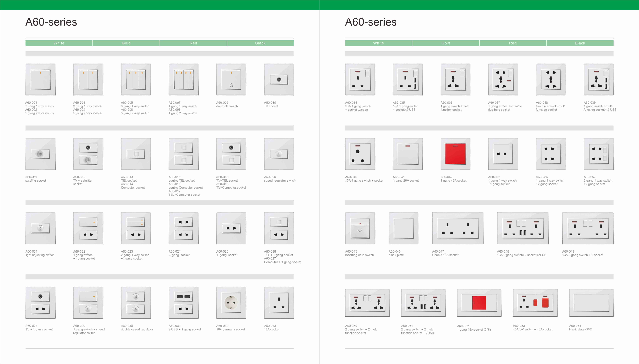639x364 pixels.
Task: Click the A60-001 1 gang switch image
Action: 40,79
